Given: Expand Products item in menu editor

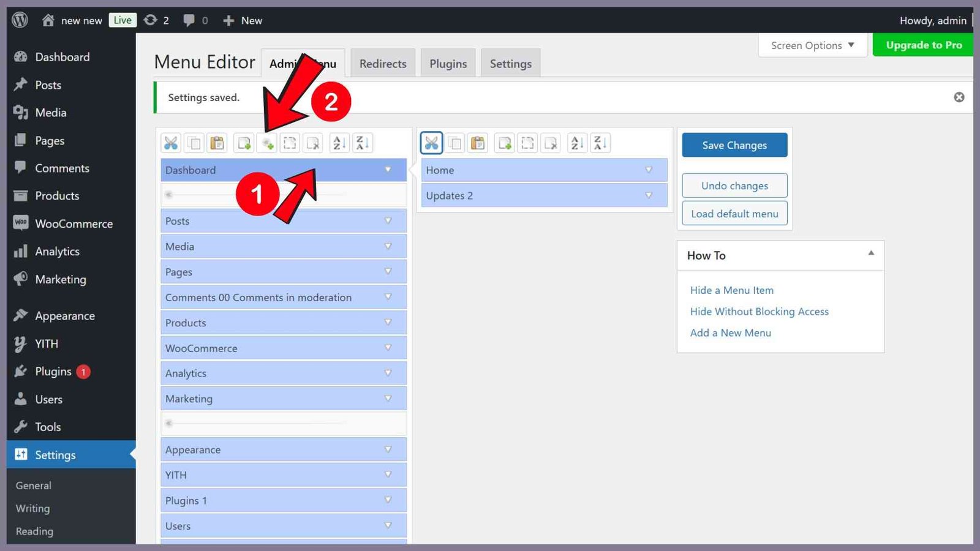Looking at the screenshot, I should [388, 322].
